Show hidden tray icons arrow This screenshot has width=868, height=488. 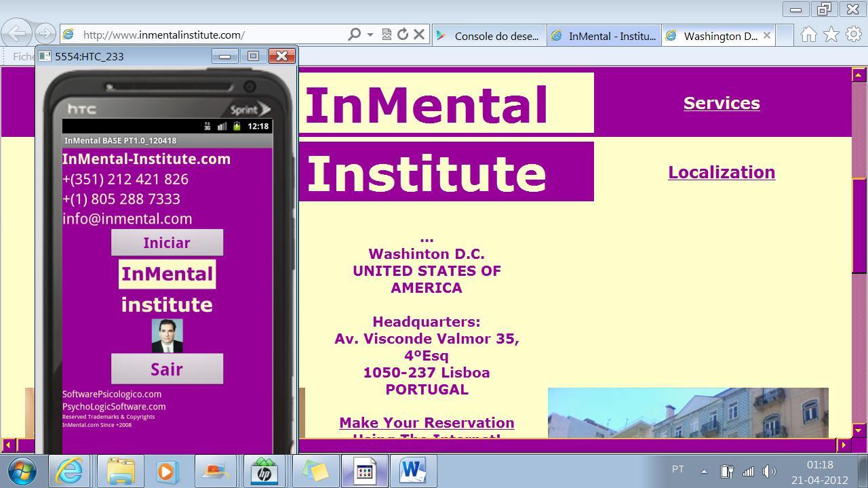pyautogui.click(x=704, y=471)
